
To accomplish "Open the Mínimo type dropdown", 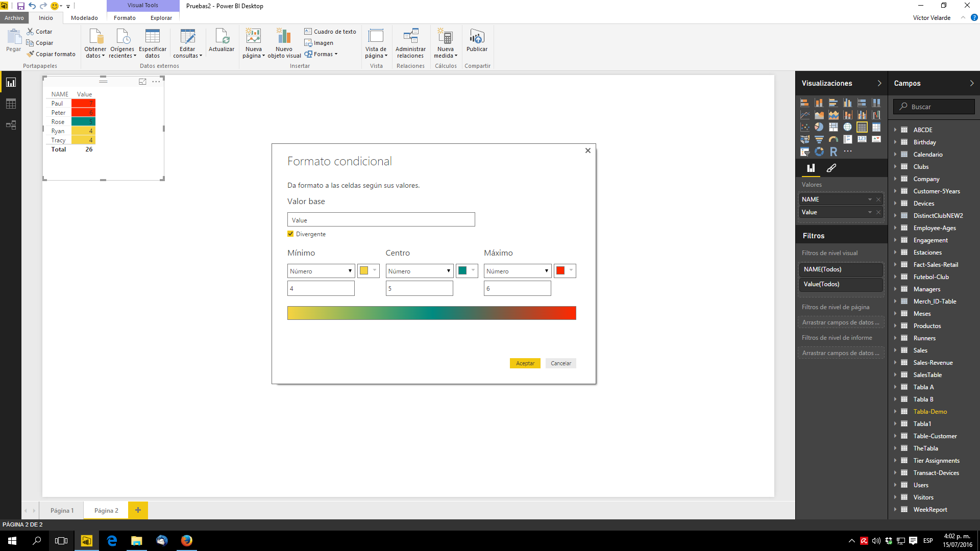I will click(x=321, y=271).
